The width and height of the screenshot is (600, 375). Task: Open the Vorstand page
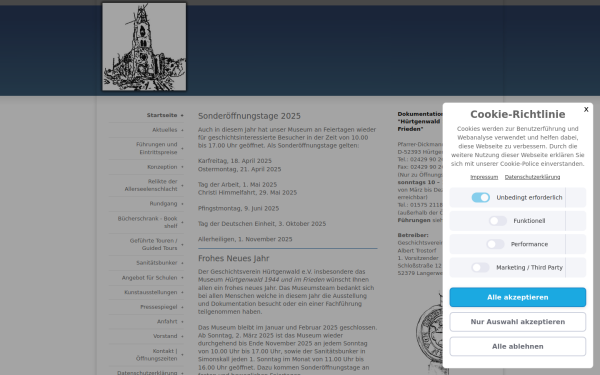[x=165, y=336]
